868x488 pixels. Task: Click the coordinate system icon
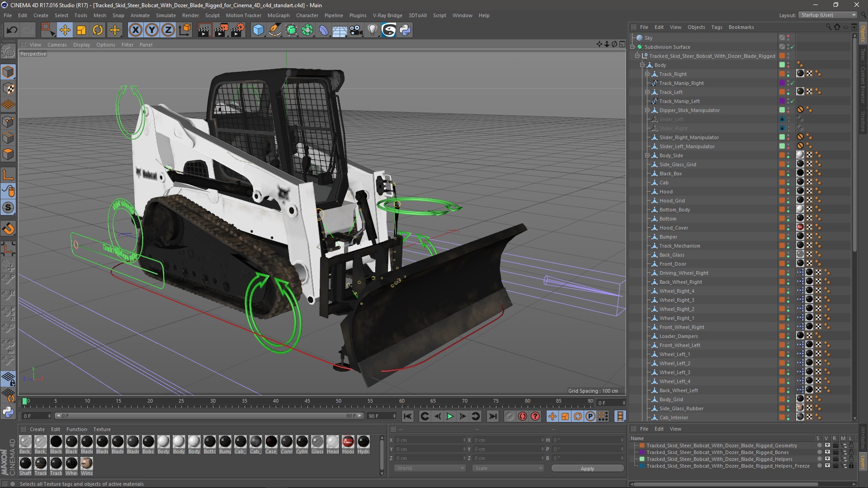pyautogui.click(x=184, y=30)
